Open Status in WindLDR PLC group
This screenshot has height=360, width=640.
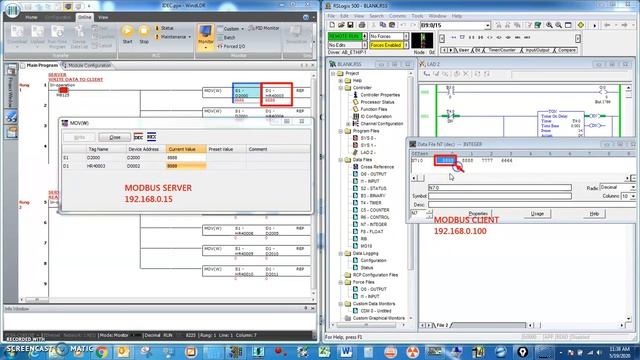click(x=164, y=28)
